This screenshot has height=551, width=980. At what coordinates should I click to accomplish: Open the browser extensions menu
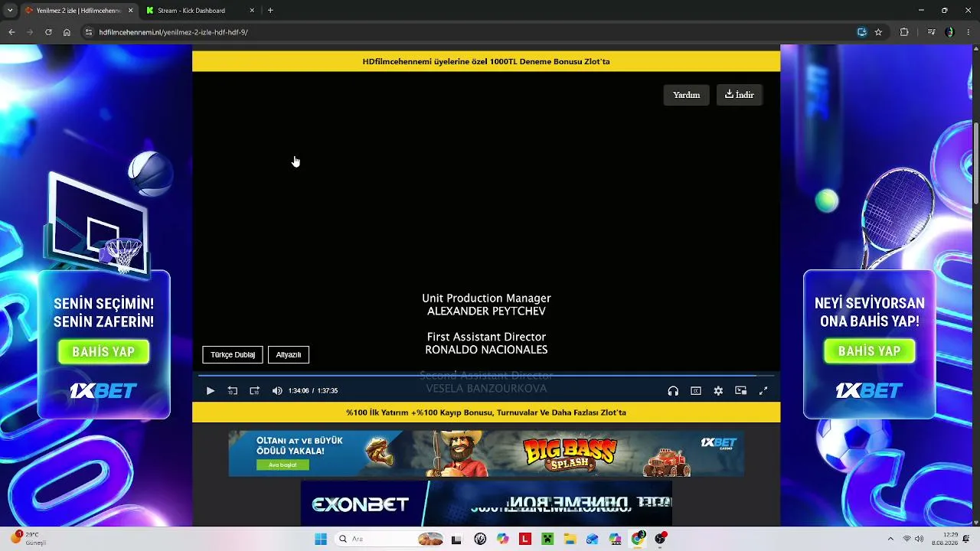(904, 32)
